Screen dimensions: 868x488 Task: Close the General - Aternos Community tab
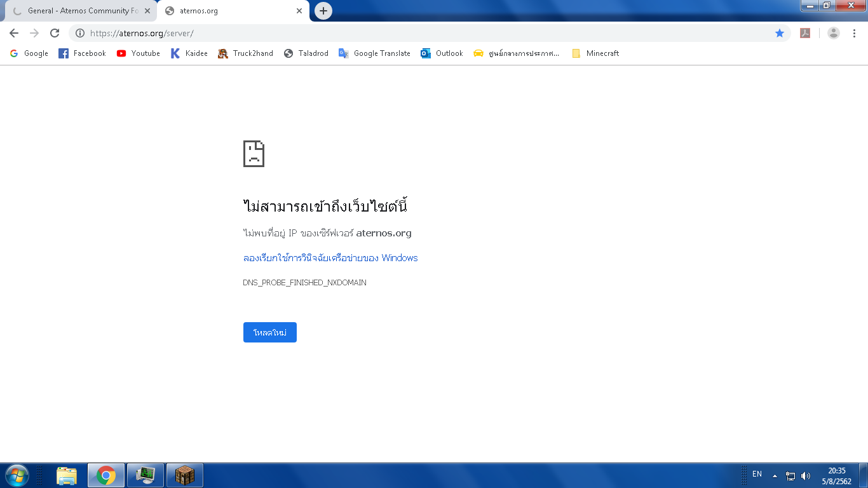pos(147,11)
